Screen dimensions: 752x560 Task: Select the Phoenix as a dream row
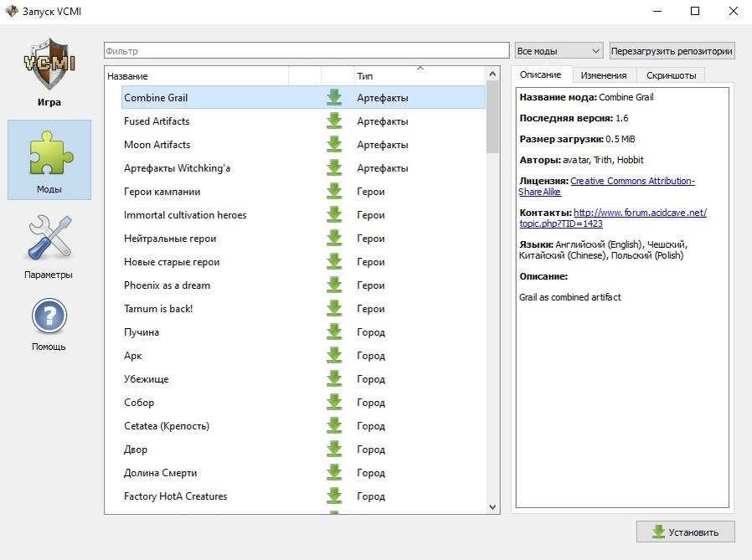pyautogui.click(x=304, y=285)
